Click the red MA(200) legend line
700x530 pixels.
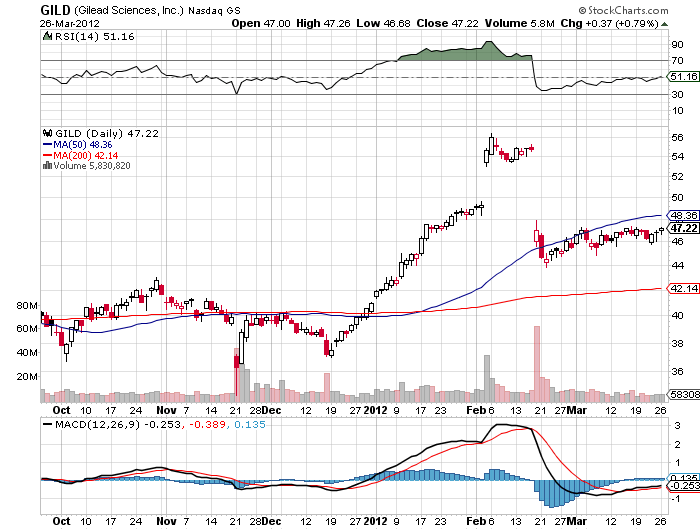47,155
